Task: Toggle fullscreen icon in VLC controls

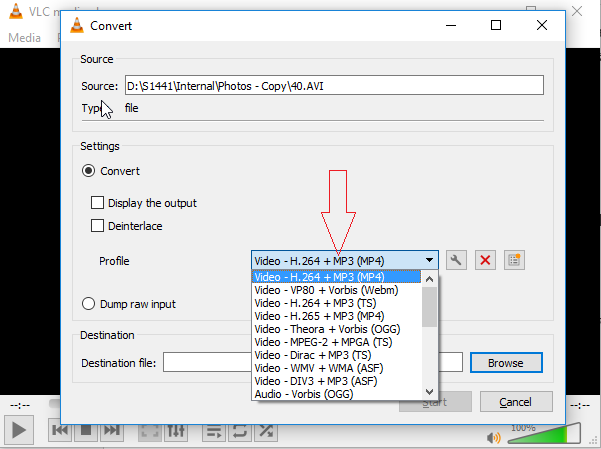Action: point(150,431)
